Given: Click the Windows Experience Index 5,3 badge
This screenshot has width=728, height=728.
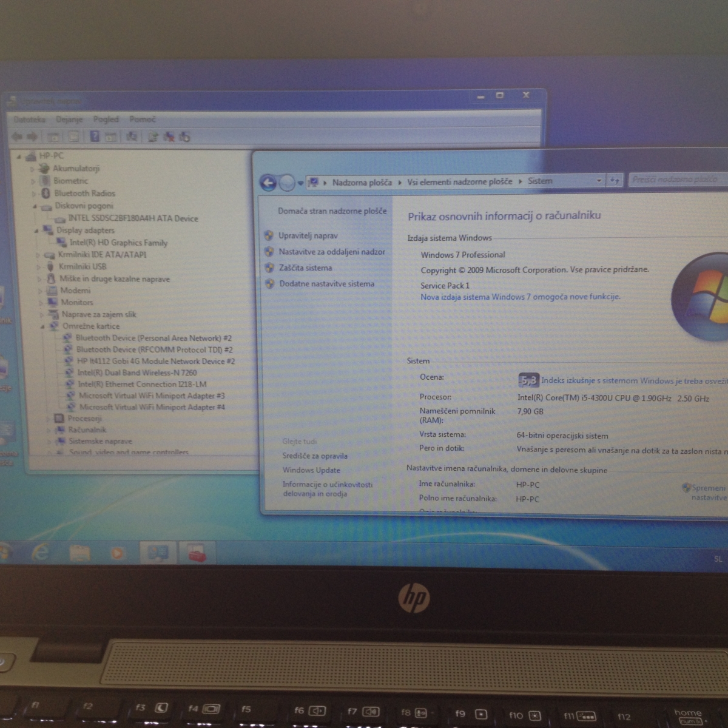Looking at the screenshot, I should [528, 380].
